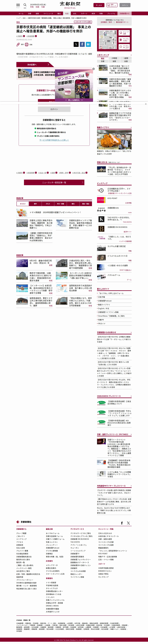Open the tonkatsu food sample video thumbnail

[x=114, y=139]
